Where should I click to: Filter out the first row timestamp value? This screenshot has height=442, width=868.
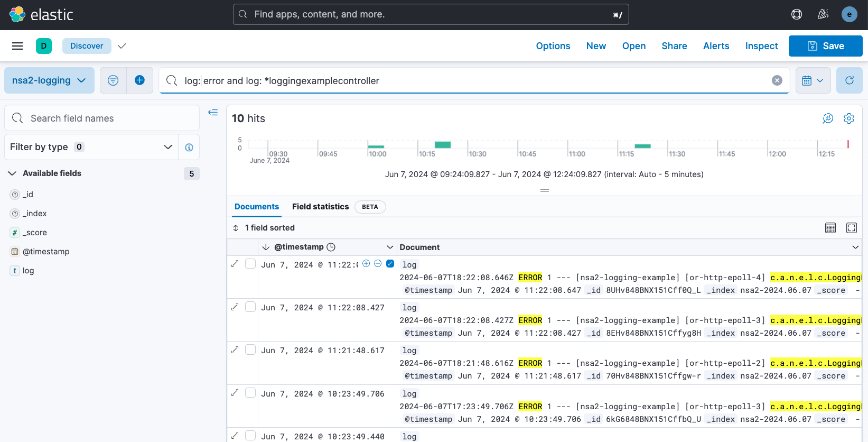[x=378, y=263]
